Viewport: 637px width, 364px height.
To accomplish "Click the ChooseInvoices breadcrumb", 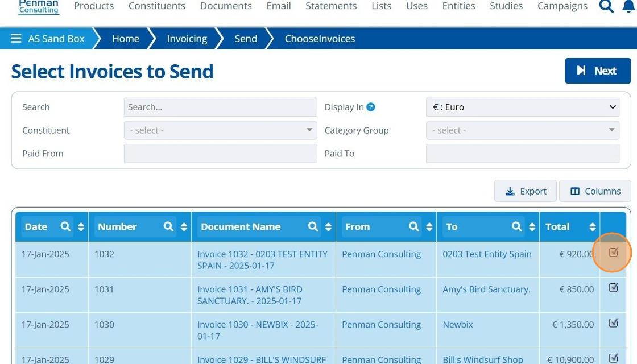I will pyautogui.click(x=320, y=39).
